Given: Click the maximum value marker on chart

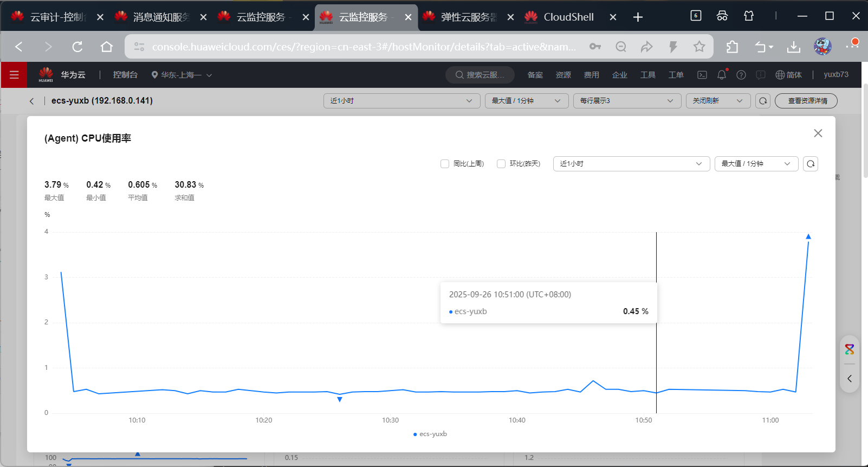Looking at the screenshot, I should click(x=808, y=236).
